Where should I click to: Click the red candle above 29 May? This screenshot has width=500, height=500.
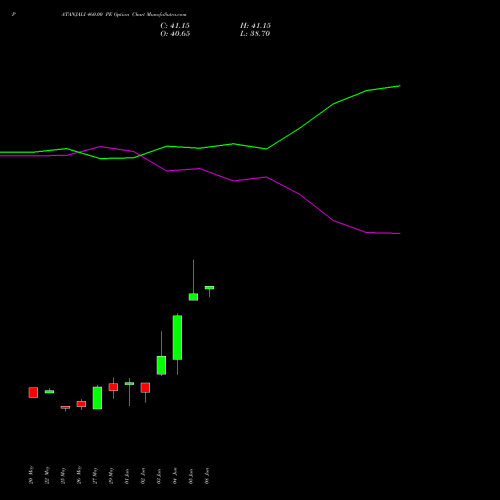coord(113,387)
